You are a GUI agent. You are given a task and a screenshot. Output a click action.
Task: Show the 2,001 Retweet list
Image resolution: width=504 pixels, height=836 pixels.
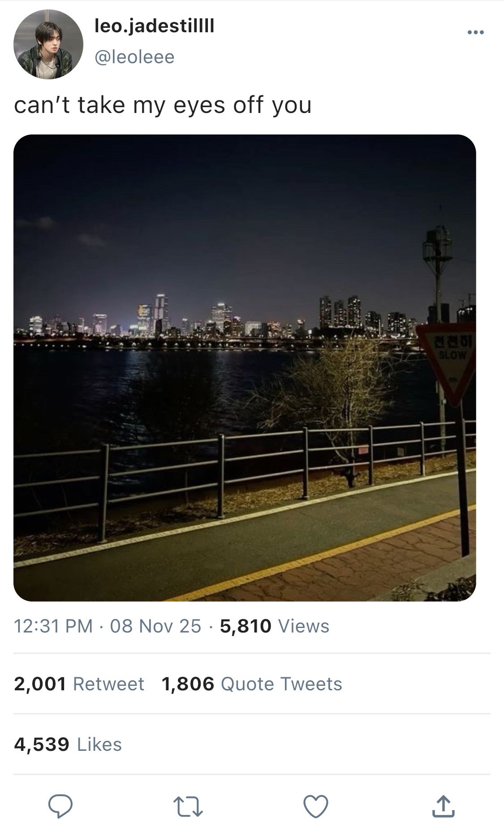(x=79, y=684)
